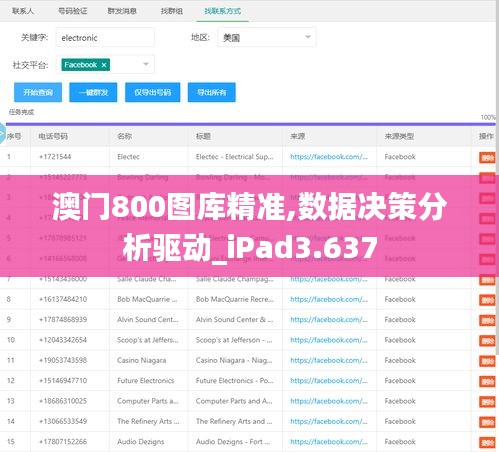This screenshot has width=499, height=452.
Task: Expand the 社交平台 platform dropdown arrow
Action: [146, 64]
